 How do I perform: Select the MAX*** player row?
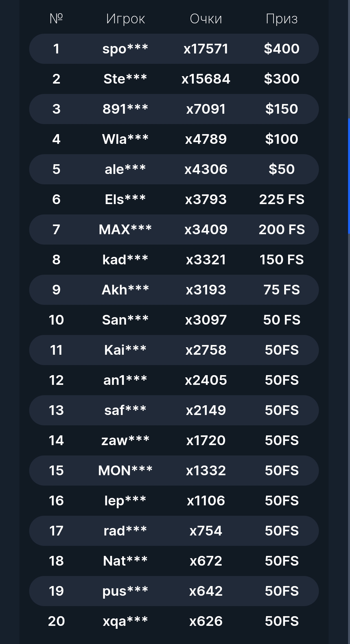(x=174, y=230)
